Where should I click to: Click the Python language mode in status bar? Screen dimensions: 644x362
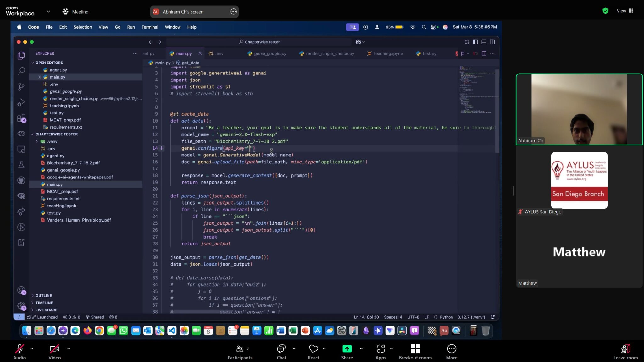click(x=446, y=317)
